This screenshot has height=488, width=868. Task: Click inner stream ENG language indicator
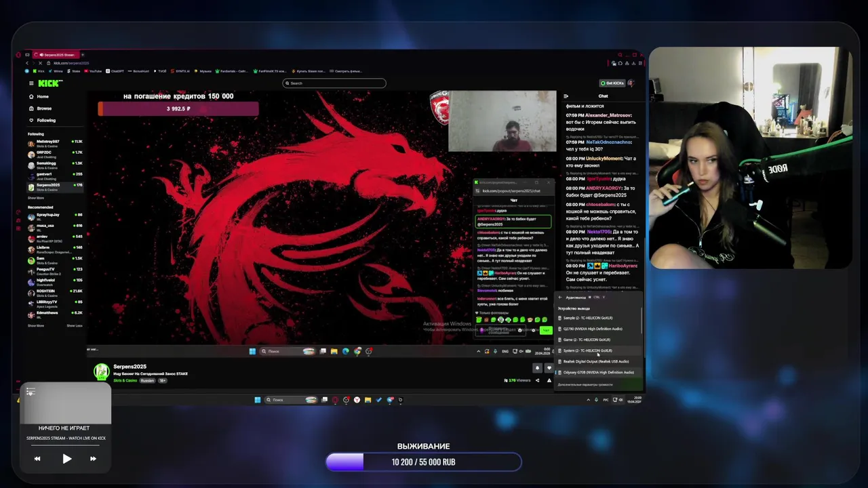[x=505, y=351]
